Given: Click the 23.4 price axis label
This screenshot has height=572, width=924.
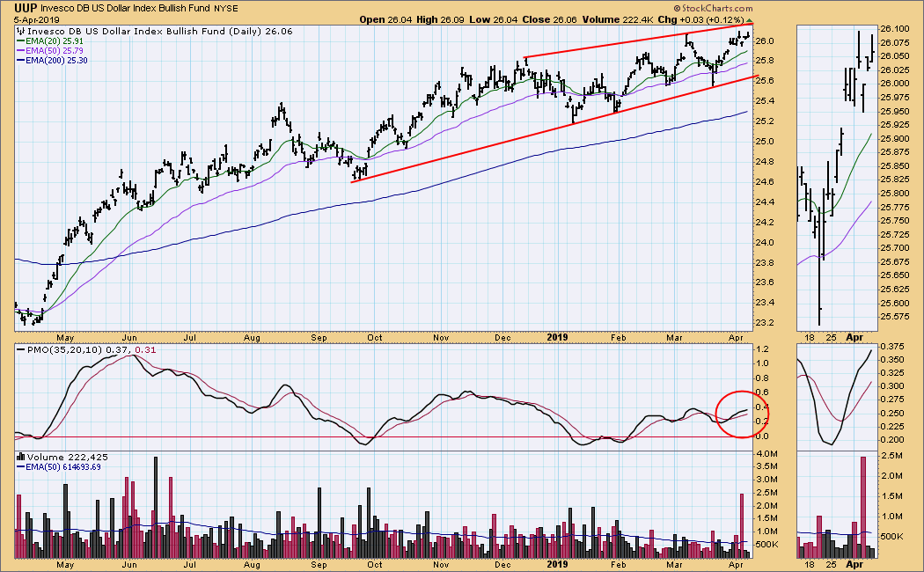Looking at the screenshot, I should coord(764,303).
